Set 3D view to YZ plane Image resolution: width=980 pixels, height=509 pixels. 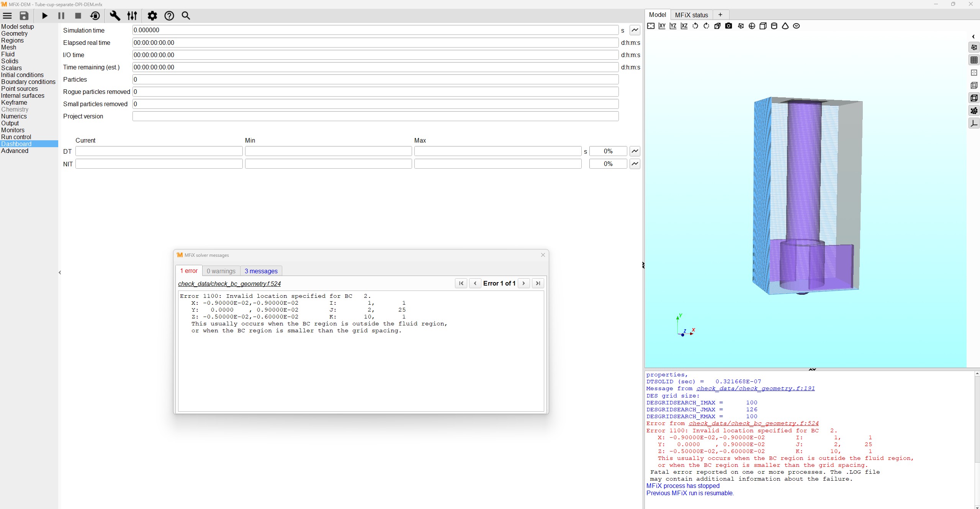tap(673, 26)
